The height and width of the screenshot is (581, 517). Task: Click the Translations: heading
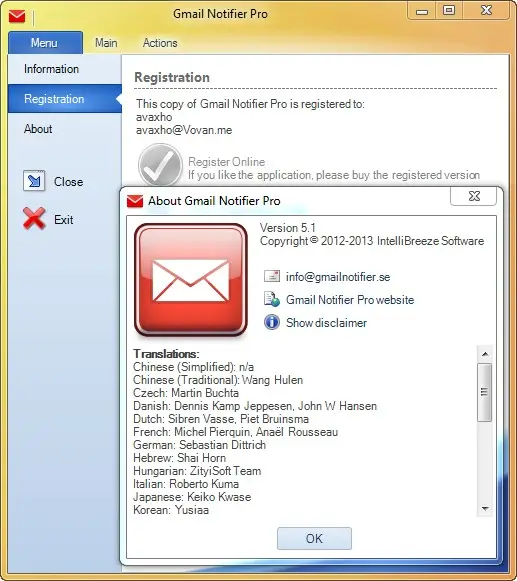pyautogui.click(x=166, y=353)
